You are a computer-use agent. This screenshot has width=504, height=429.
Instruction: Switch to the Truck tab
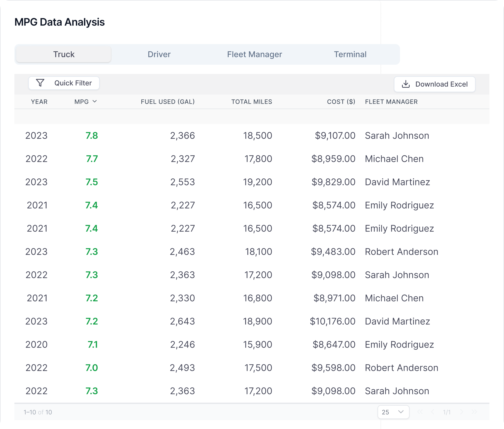64,54
